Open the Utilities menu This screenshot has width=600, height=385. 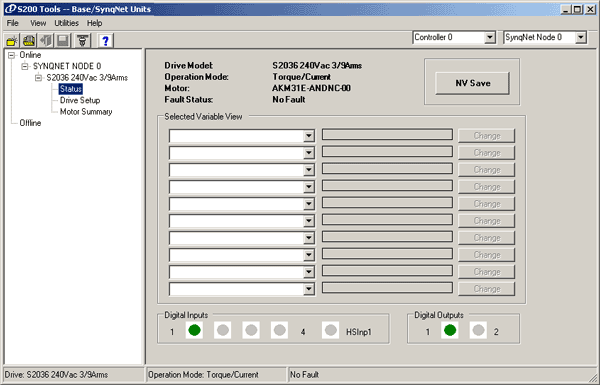tap(66, 23)
